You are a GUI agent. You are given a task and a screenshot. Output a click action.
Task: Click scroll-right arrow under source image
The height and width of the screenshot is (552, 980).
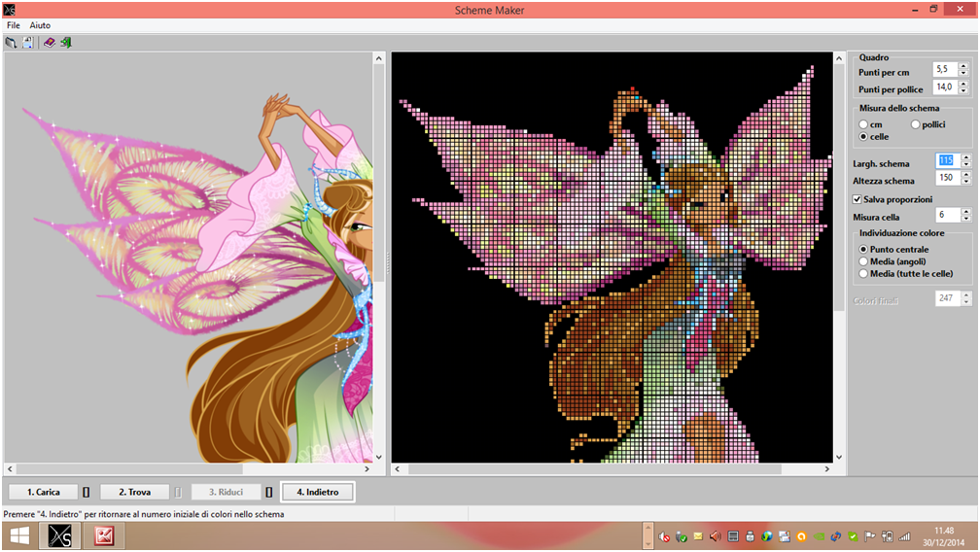point(367,469)
